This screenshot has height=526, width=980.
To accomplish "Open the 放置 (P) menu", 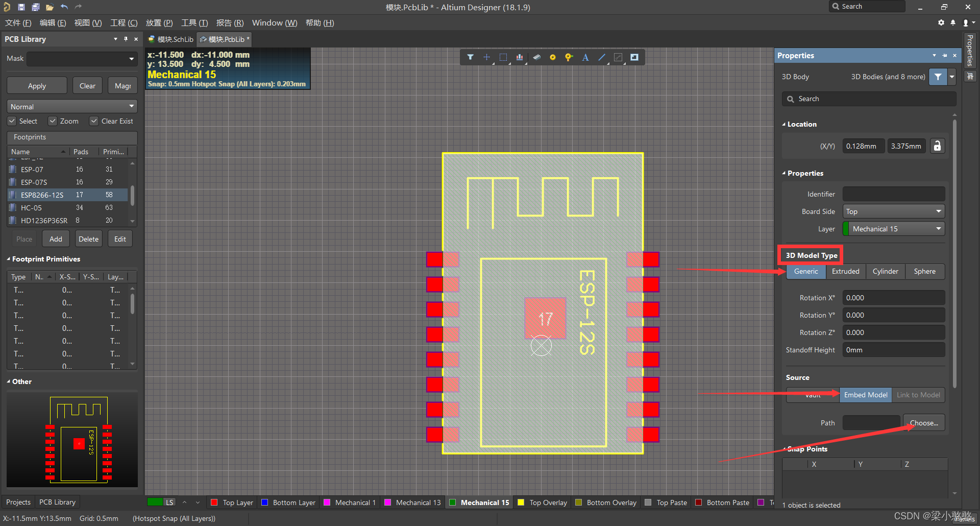I will point(159,22).
